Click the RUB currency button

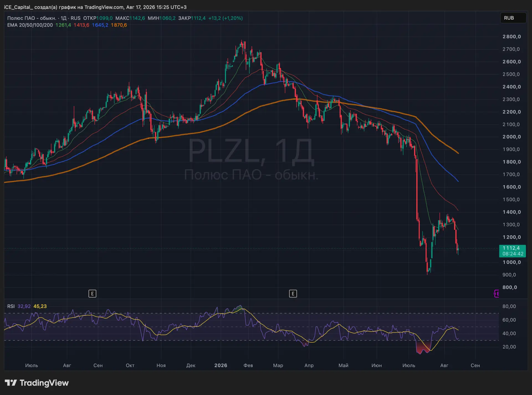(513, 18)
